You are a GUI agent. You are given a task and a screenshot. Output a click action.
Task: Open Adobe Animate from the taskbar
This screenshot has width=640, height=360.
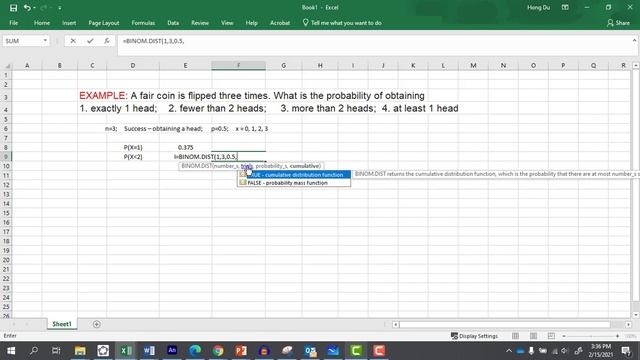172,350
